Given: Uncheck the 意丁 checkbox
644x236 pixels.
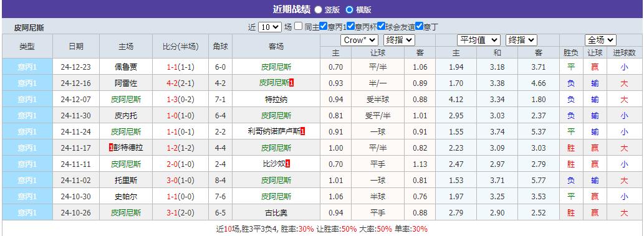Looking at the screenshot, I should click(x=419, y=26).
